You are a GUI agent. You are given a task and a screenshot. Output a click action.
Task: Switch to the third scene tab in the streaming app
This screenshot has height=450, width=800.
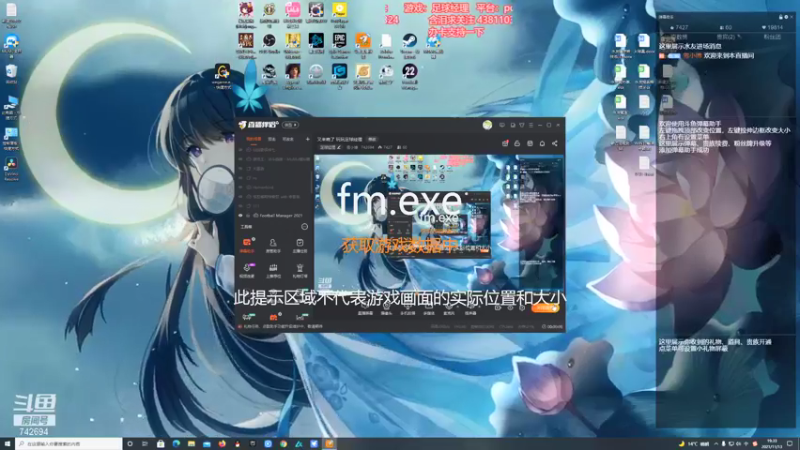[x=288, y=139]
